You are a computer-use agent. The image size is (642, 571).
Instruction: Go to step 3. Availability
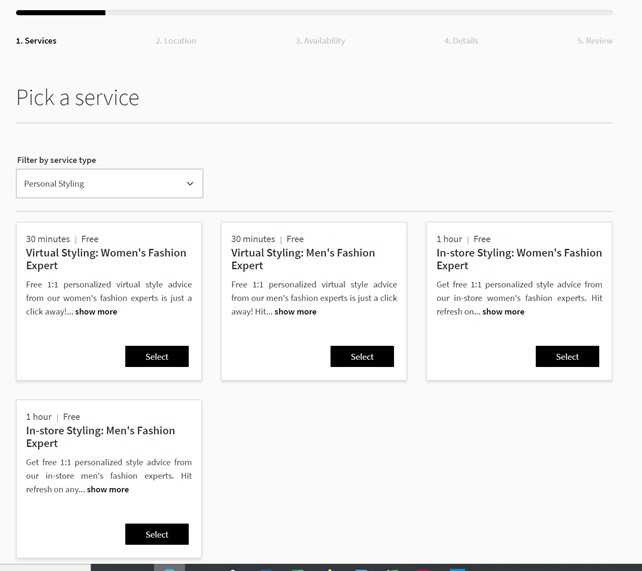click(321, 41)
